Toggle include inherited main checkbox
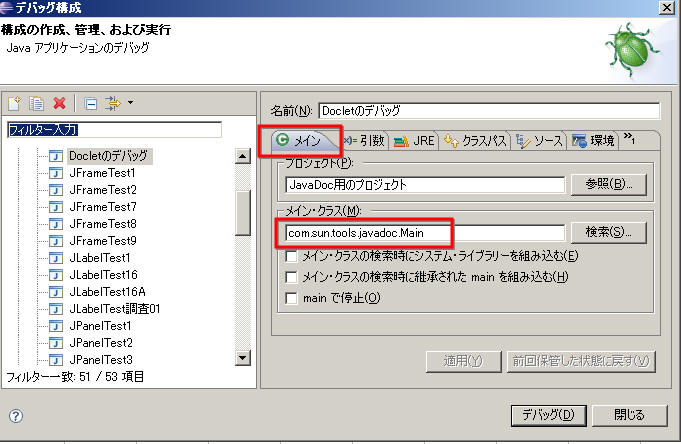 pos(291,277)
